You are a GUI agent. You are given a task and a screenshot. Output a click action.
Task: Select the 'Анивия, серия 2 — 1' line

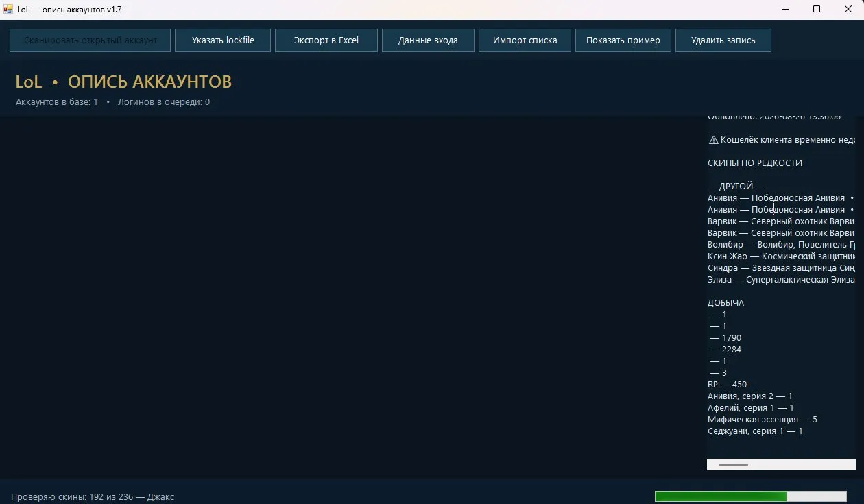pos(750,396)
